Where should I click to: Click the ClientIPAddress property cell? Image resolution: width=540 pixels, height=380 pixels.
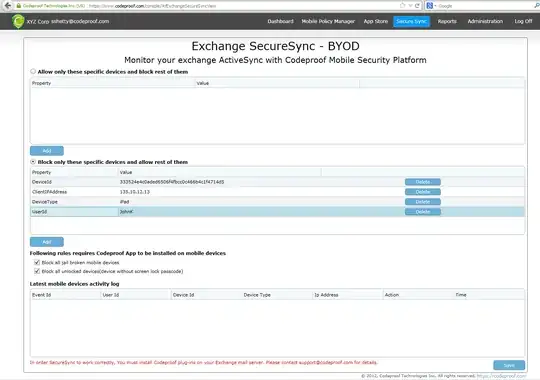click(x=74, y=192)
